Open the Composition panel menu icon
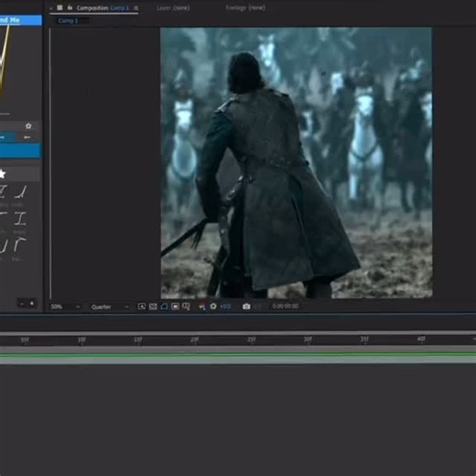 [x=135, y=8]
